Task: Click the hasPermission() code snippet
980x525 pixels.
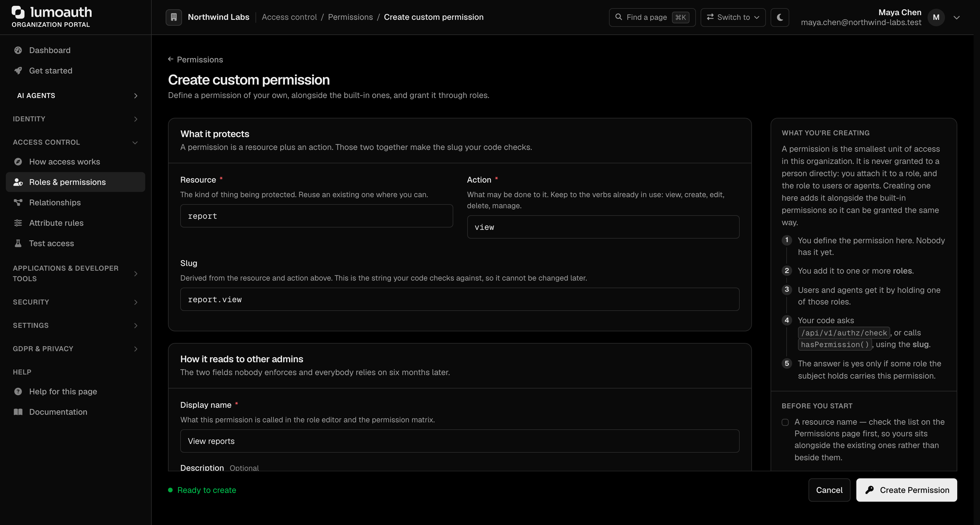Action: (835, 345)
